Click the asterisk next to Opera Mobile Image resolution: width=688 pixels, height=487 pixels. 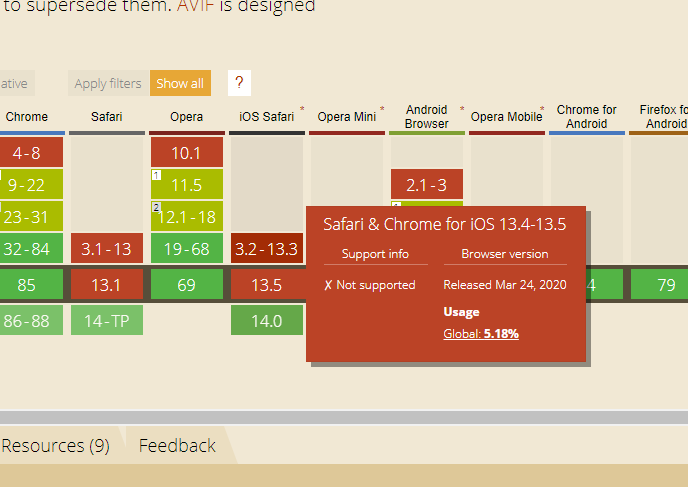coord(542,108)
